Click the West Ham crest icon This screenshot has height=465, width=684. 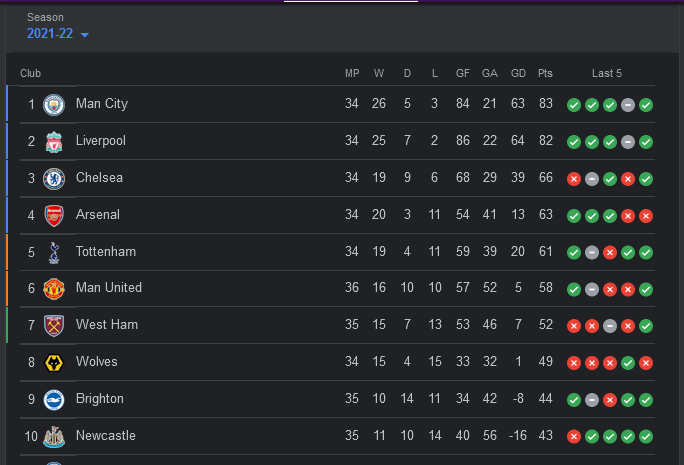pyautogui.click(x=54, y=326)
